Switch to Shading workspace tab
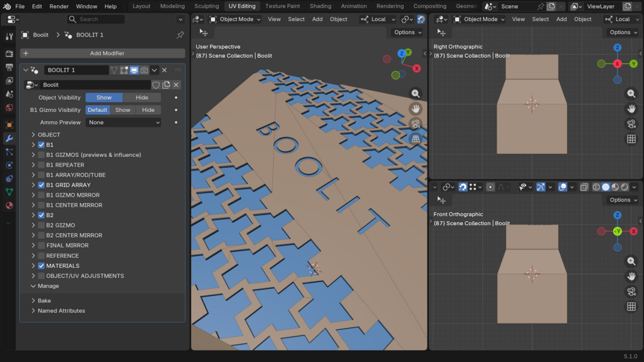Image resolution: width=644 pixels, height=362 pixels. (320, 6)
